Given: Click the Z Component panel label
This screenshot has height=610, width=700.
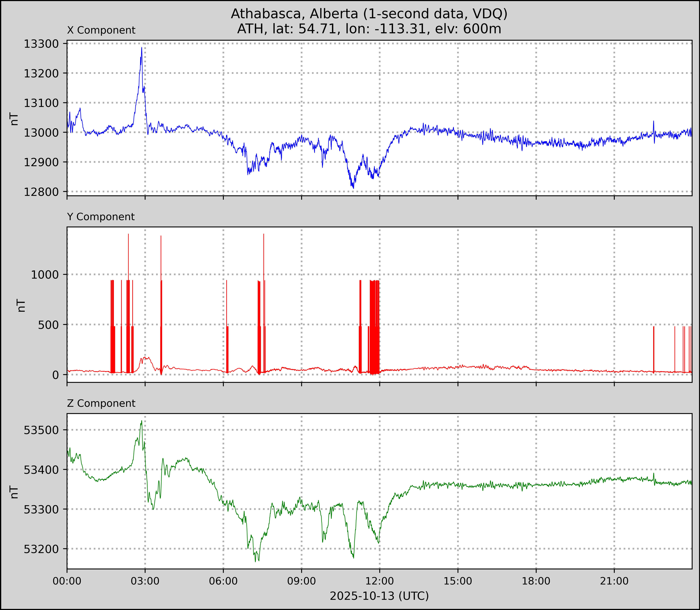Looking at the screenshot, I should point(101,403).
